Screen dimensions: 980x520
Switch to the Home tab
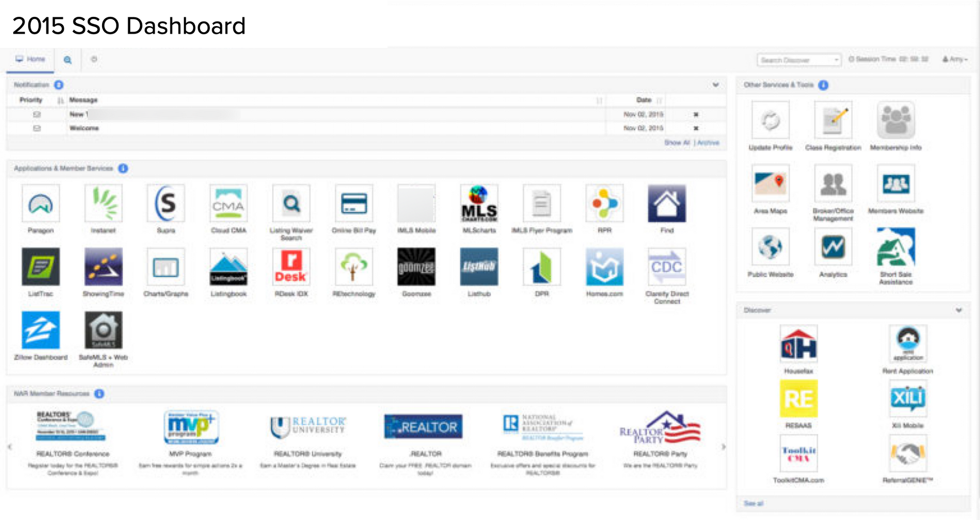tap(31, 59)
